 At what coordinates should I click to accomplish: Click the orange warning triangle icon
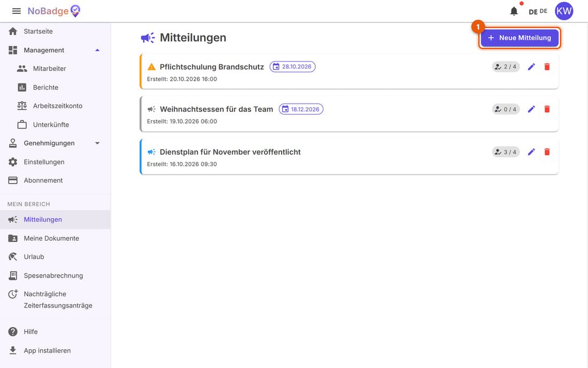click(x=151, y=67)
